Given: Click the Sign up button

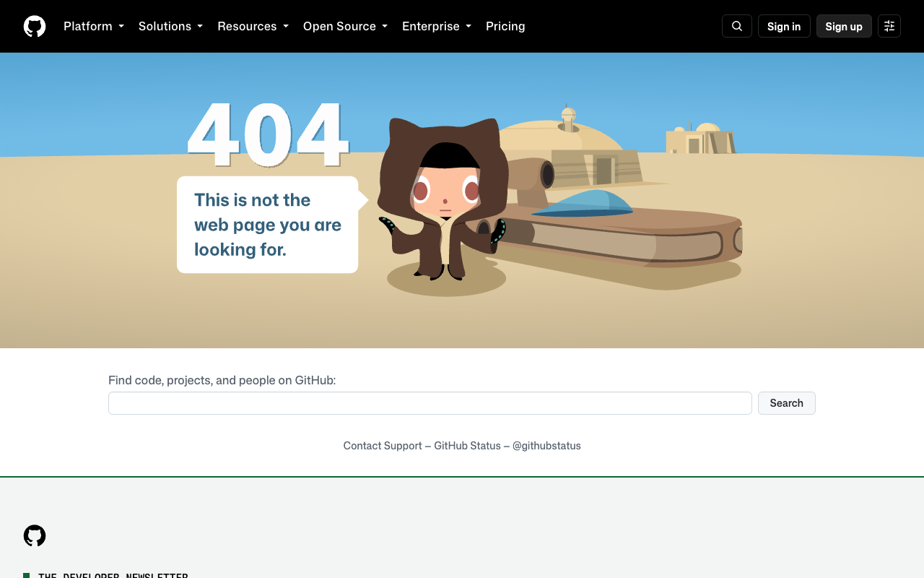Looking at the screenshot, I should [844, 26].
